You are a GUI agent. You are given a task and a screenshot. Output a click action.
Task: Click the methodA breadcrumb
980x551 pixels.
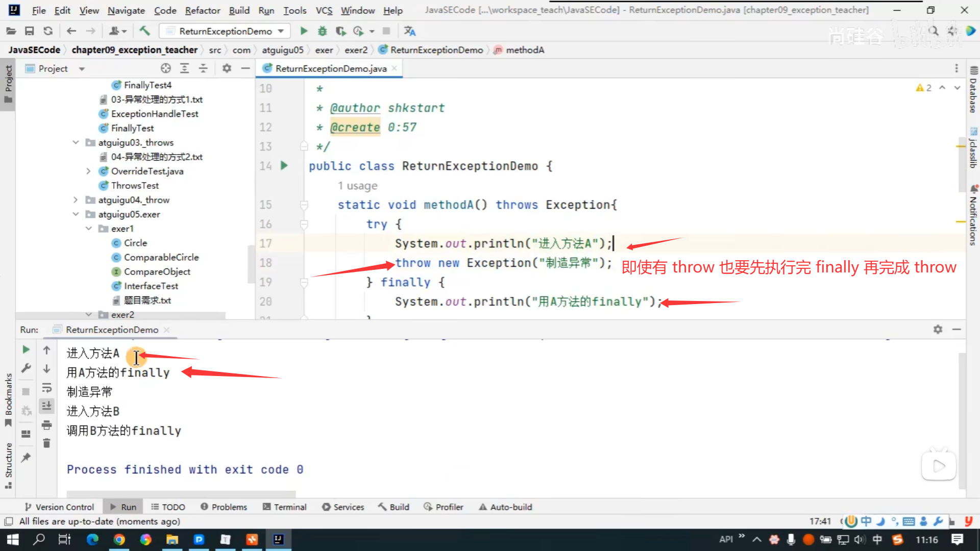(x=525, y=50)
